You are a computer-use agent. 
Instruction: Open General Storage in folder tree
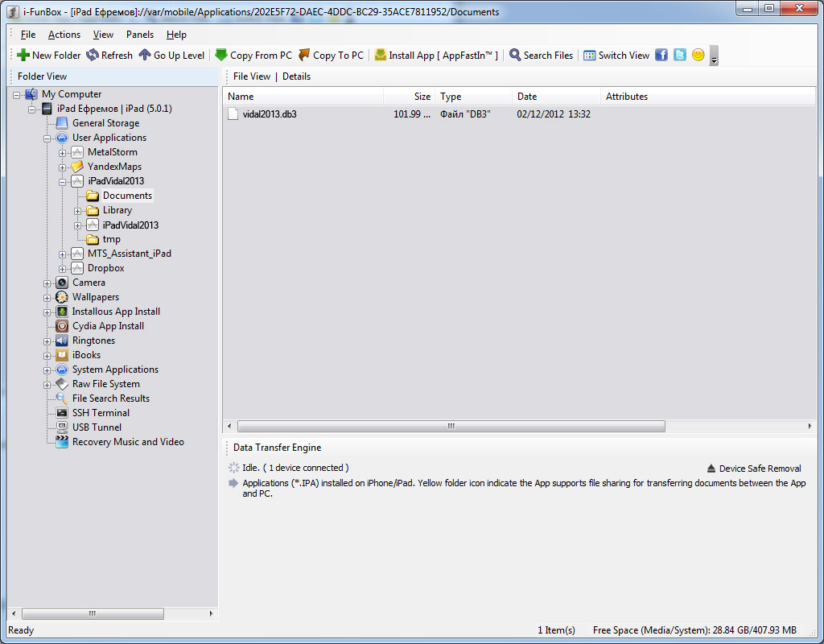click(105, 123)
